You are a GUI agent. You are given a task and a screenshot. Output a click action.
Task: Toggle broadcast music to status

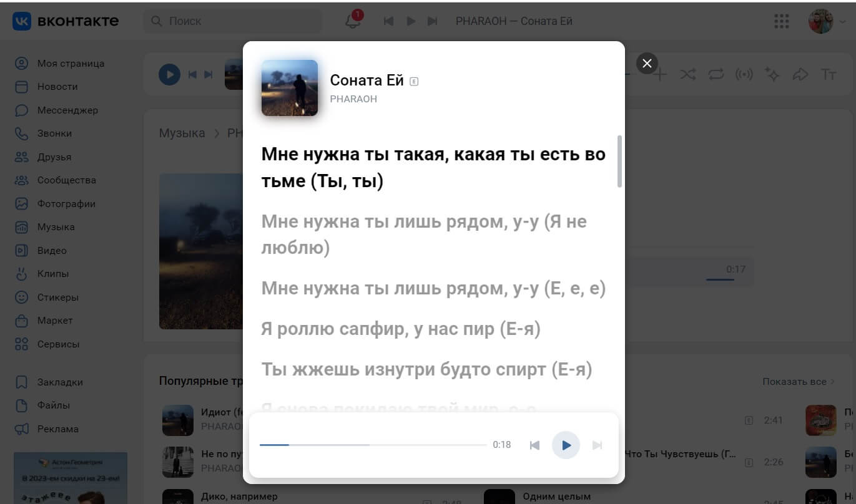click(x=744, y=75)
